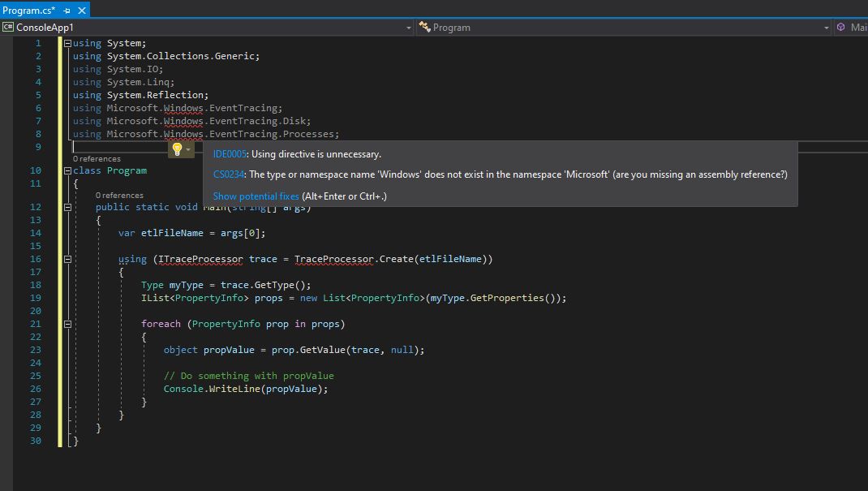Click 'foreach' keyword on line 21

161,324
